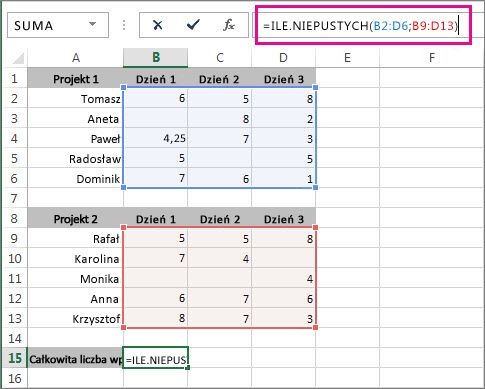The image size is (485, 389).
Task: Click Dzień 3 heading in row 8
Action: tap(284, 219)
